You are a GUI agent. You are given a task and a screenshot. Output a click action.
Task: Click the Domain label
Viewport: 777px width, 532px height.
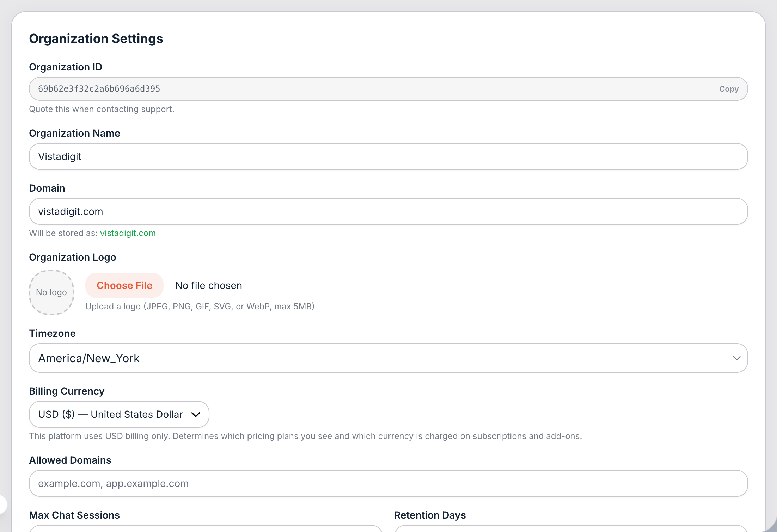pos(47,188)
